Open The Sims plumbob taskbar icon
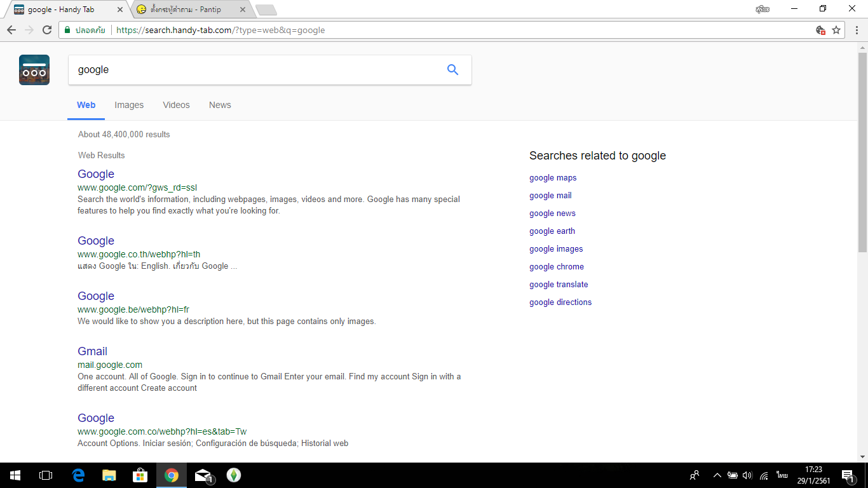 pyautogui.click(x=234, y=475)
